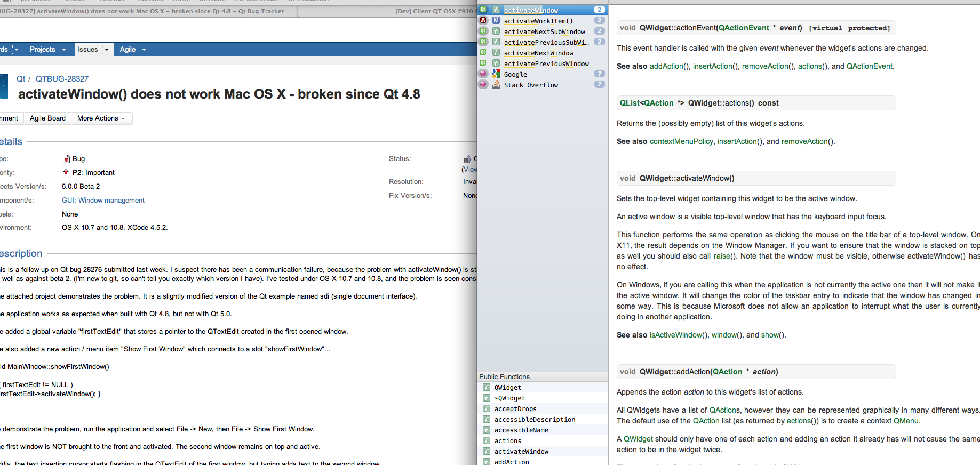The image size is (980, 465).
Task: Click the OS X 10.7 and 10.8. XCode 4.5.2. environment text
Action: click(115, 227)
